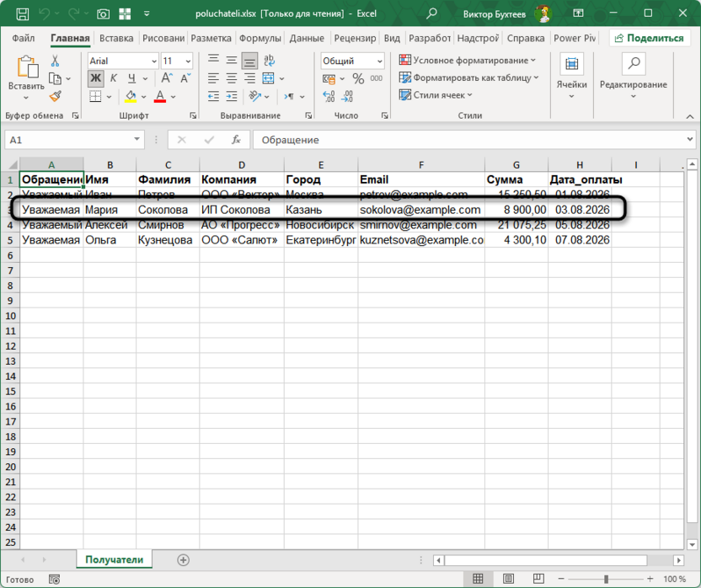Align text left icon
701x588 pixels.
pyautogui.click(x=213, y=78)
